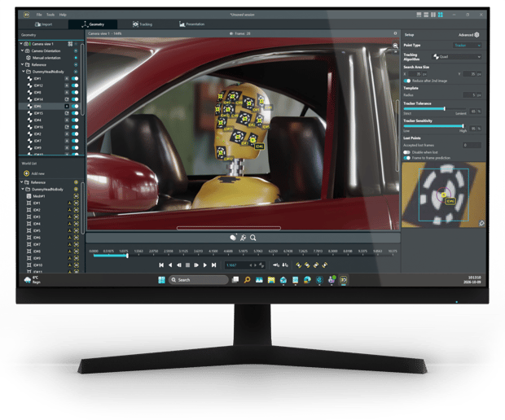Collapse the Camera view 1 tree node
Image resolution: width=505 pixels, height=420 pixels.
pyautogui.click(x=21, y=44)
